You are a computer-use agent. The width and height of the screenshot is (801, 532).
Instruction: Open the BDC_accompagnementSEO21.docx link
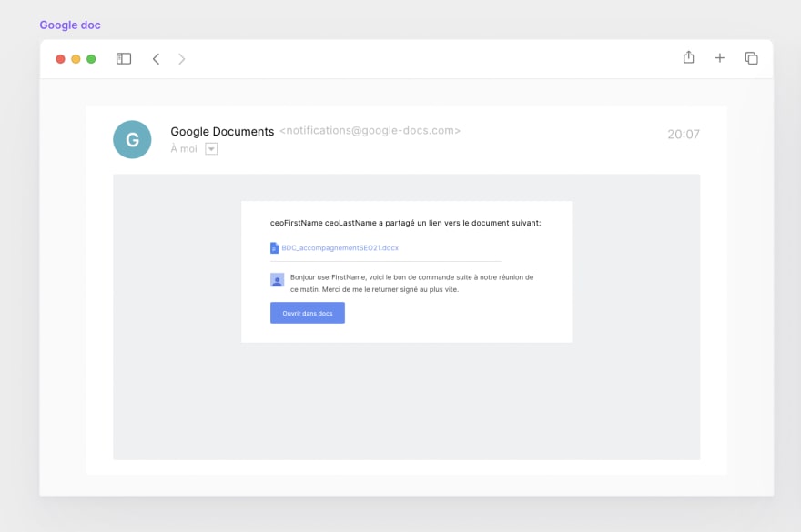tap(340, 247)
